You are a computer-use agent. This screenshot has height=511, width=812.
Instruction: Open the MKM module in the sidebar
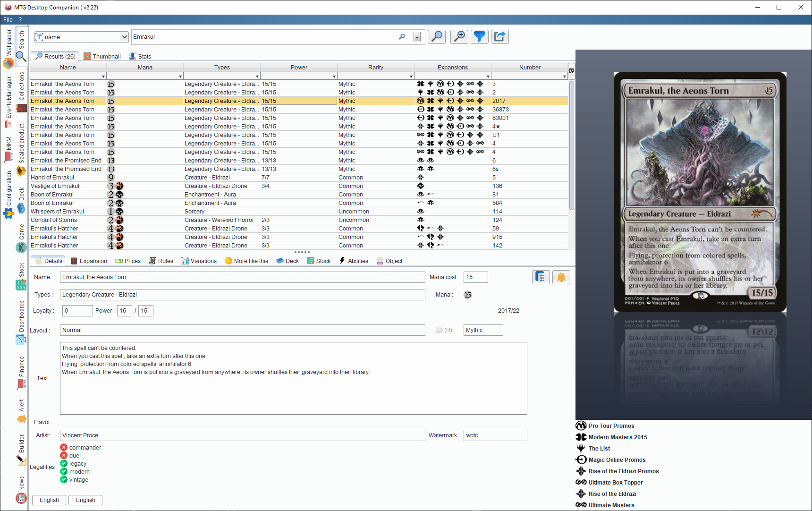[x=8, y=149]
